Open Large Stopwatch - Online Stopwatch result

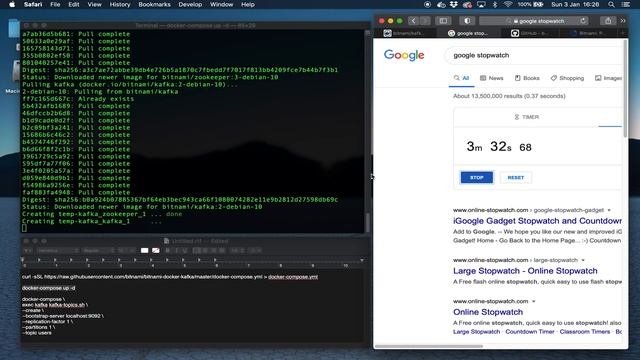point(525,271)
